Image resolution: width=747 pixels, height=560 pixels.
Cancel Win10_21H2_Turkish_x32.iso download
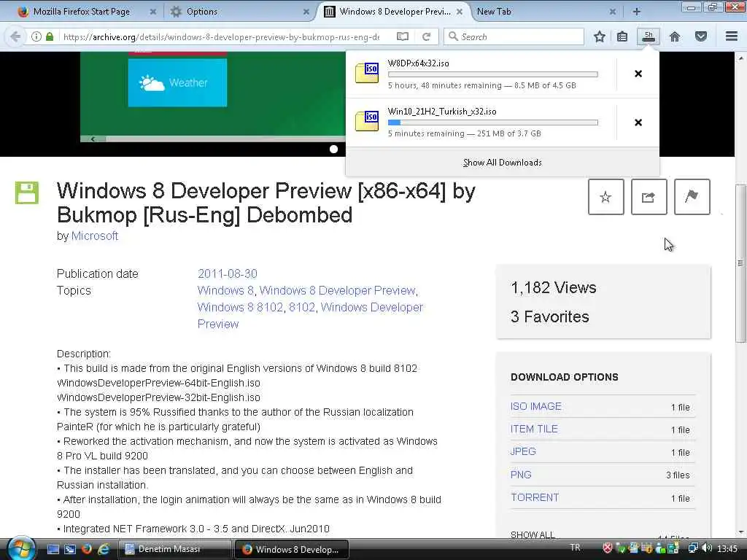(638, 122)
